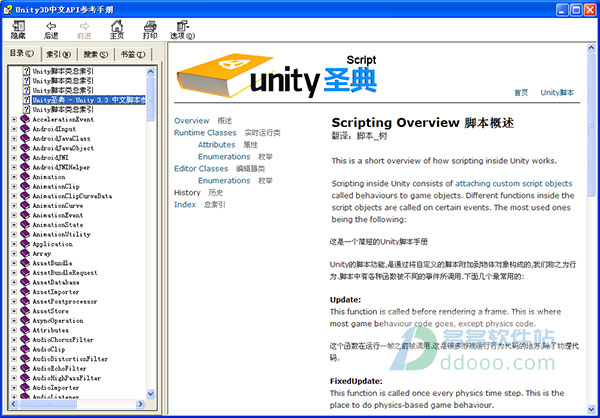Click the Hide (隐藏) toolbar icon
The width and height of the screenshot is (600, 418).
[x=18, y=30]
